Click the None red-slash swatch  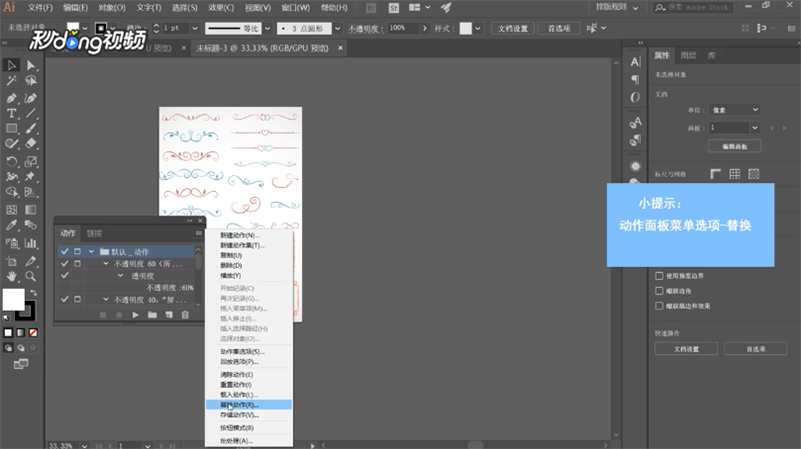33,333
